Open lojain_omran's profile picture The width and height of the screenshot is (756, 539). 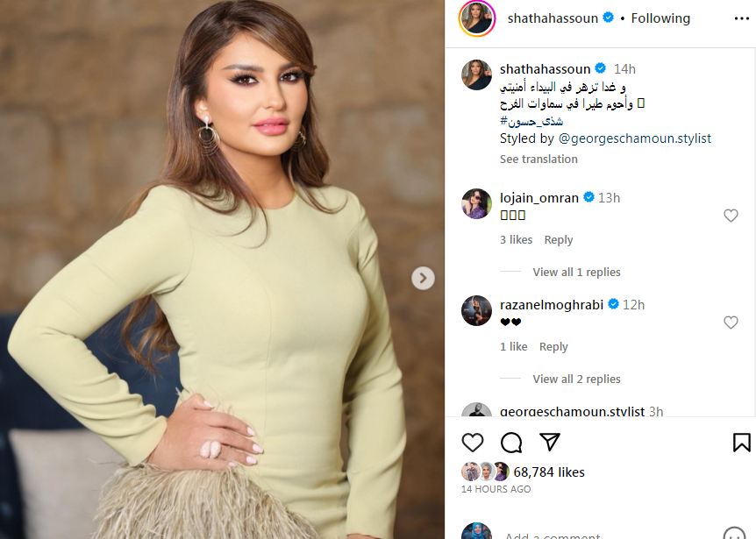pos(476,203)
